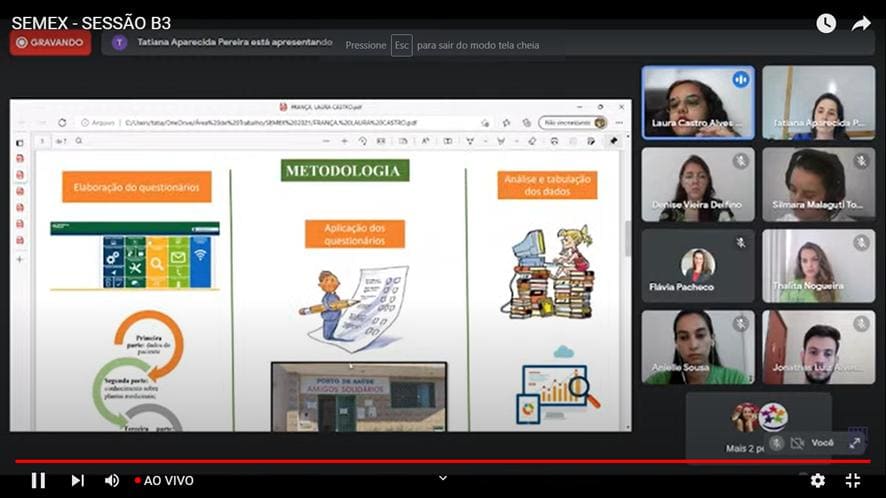Pause the live video playback
The image size is (886, 498).
click(38, 480)
